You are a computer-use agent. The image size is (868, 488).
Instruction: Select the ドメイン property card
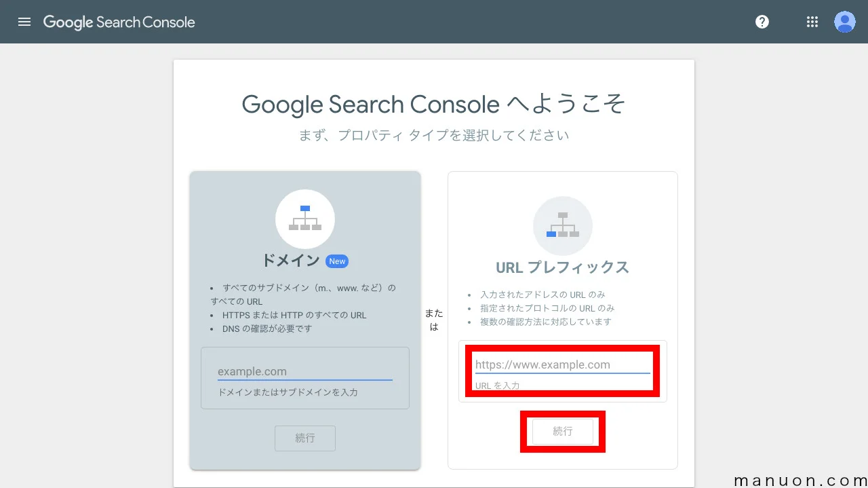pyautogui.click(x=304, y=319)
